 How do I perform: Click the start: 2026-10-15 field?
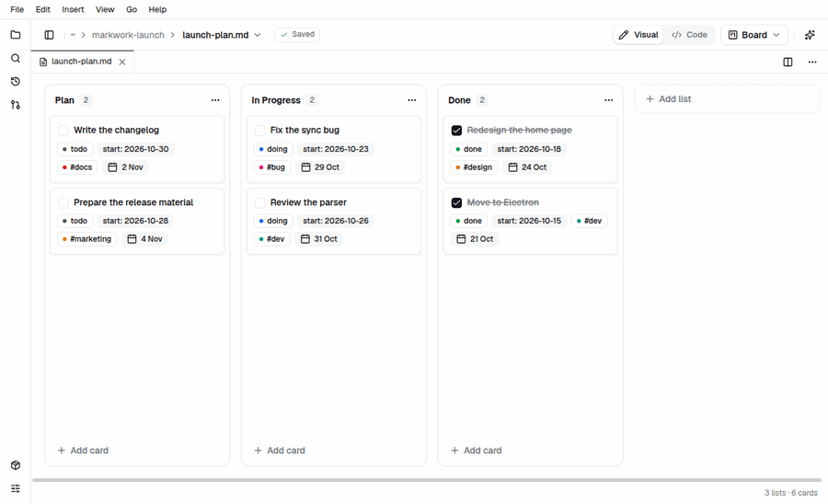[x=529, y=221]
